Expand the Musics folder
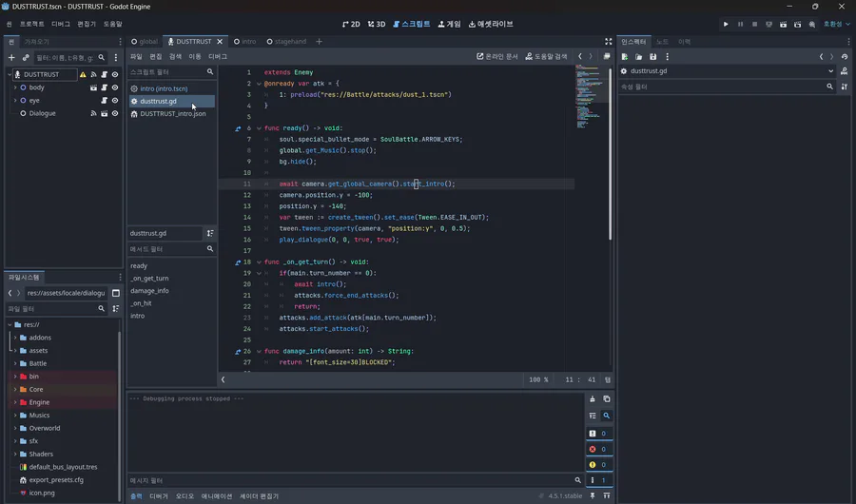The height and width of the screenshot is (504, 856). (15, 416)
